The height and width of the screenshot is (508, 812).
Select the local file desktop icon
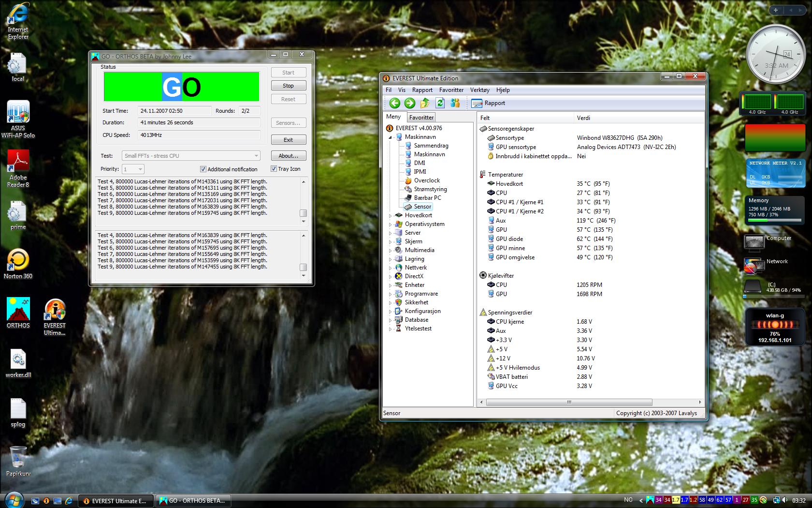tap(18, 67)
